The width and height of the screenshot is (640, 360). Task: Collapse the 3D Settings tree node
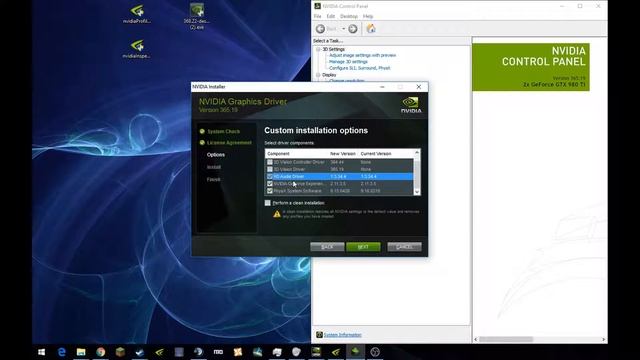tap(318, 49)
